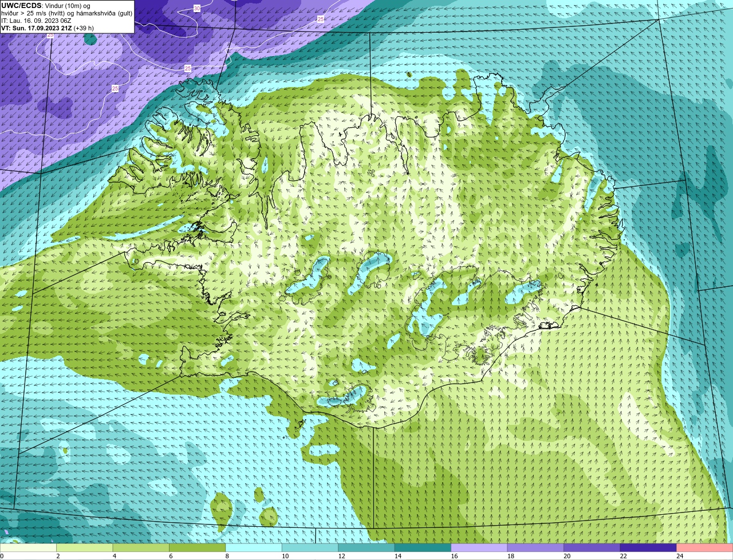The width and height of the screenshot is (733, 560).
Task: Click the "Vindur (10m) og" text
Action: click(68, 6)
